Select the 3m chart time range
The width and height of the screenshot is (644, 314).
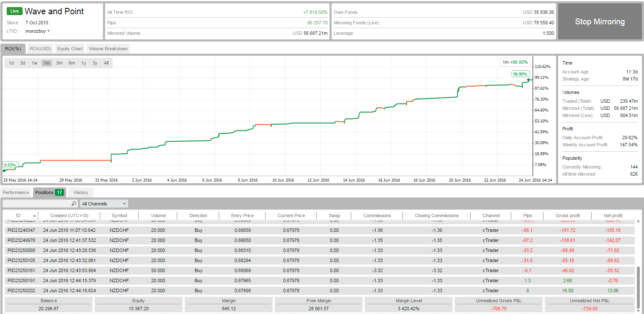coord(59,63)
